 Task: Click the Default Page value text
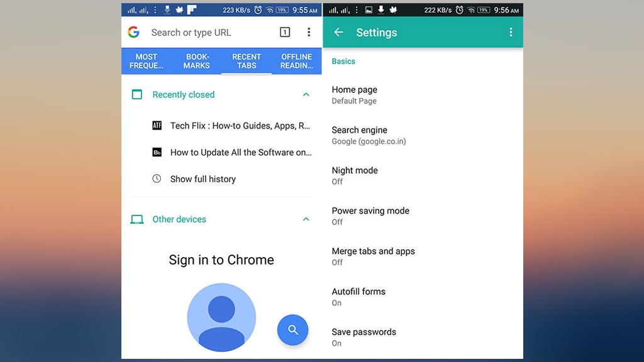(354, 101)
